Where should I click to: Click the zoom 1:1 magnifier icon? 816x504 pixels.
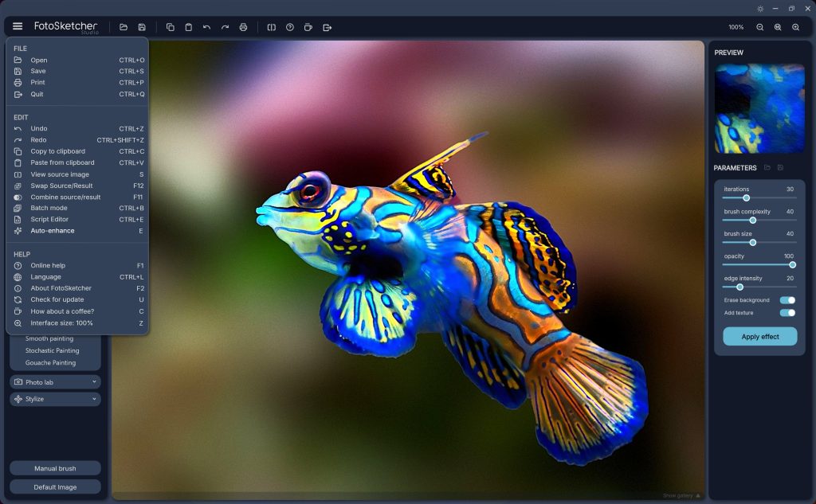point(778,27)
